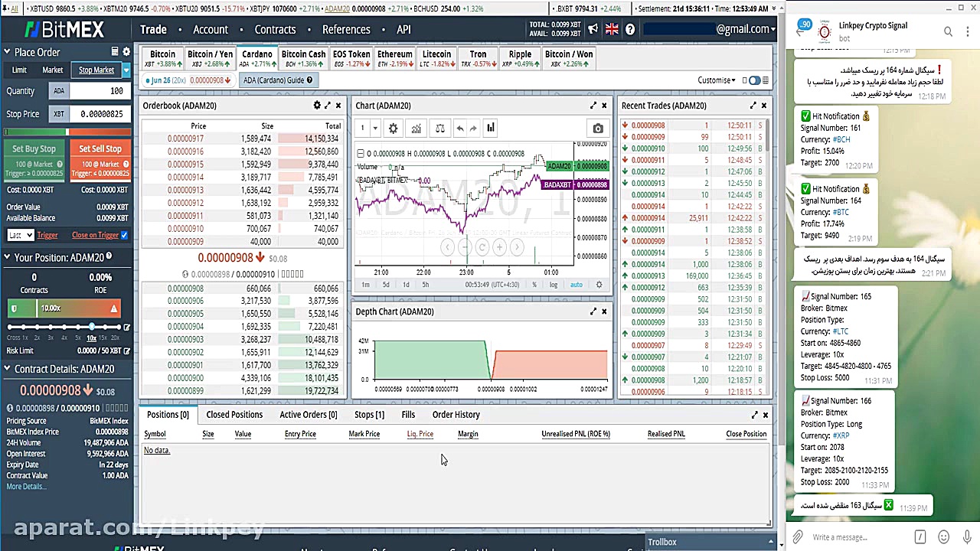Screen dimensions: 980x551
Task: Switch to the Market order tab
Action: tap(53, 70)
